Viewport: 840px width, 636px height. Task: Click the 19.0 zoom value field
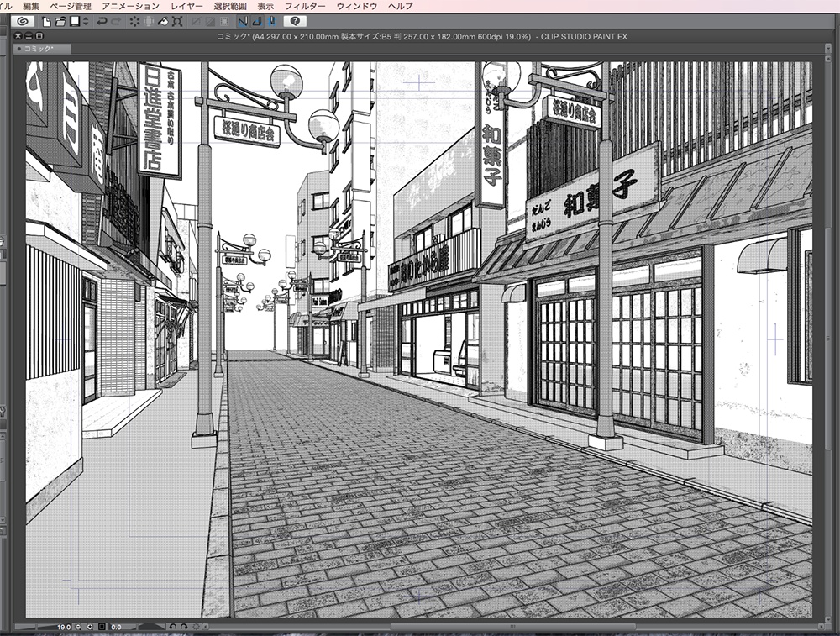(64, 626)
